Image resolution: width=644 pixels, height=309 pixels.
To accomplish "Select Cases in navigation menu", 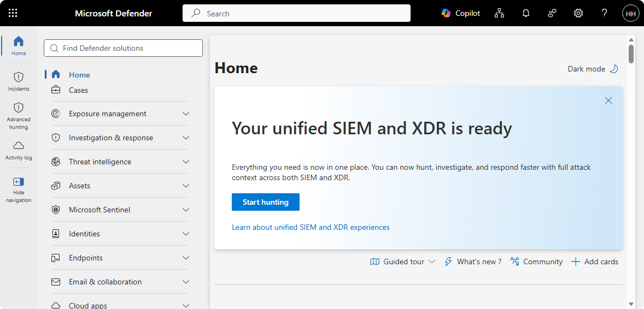I will (x=78, y=90).
